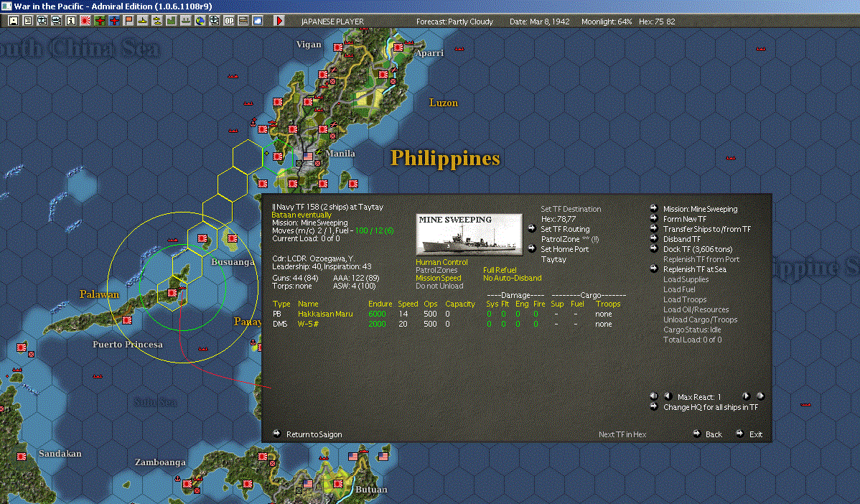860x504 pixels.
Task: Click the window title bar icon
Action: pyautogui.click(x=6, y=6)
